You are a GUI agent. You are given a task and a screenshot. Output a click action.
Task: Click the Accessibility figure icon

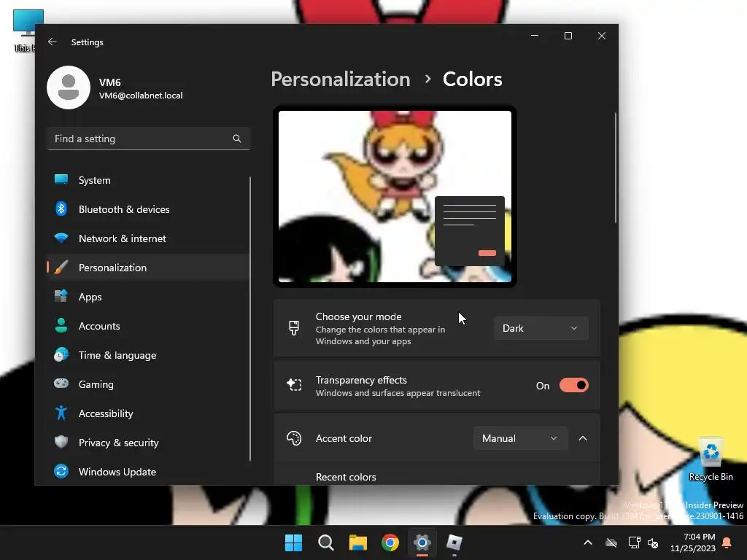(61, 413)
